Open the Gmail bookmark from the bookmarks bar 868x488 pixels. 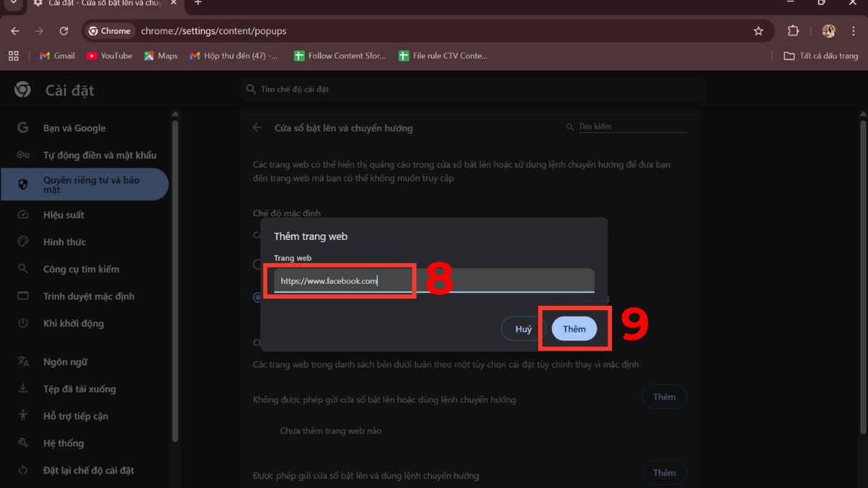[x=56, y=56]
